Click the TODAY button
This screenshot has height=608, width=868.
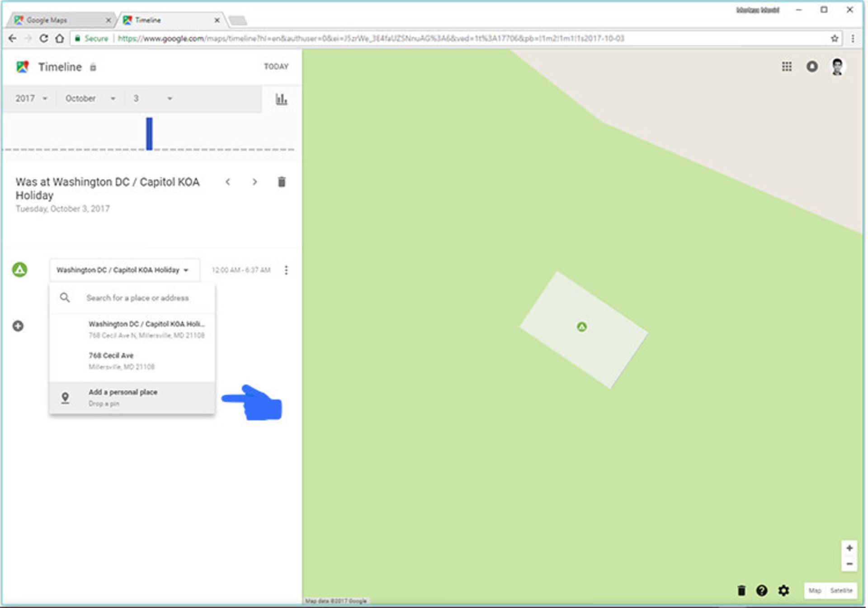click(x=276, y=66)
